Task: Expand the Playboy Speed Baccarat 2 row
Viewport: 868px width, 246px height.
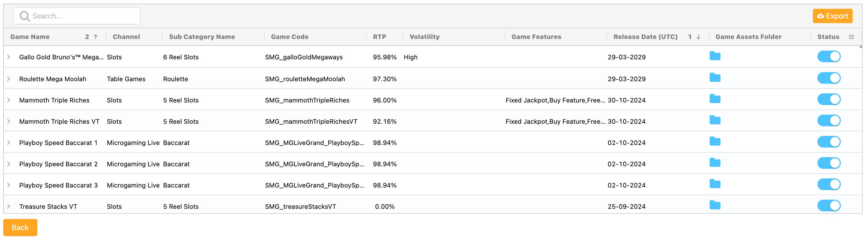Action: pyautogui.click(x=9, y=164)
